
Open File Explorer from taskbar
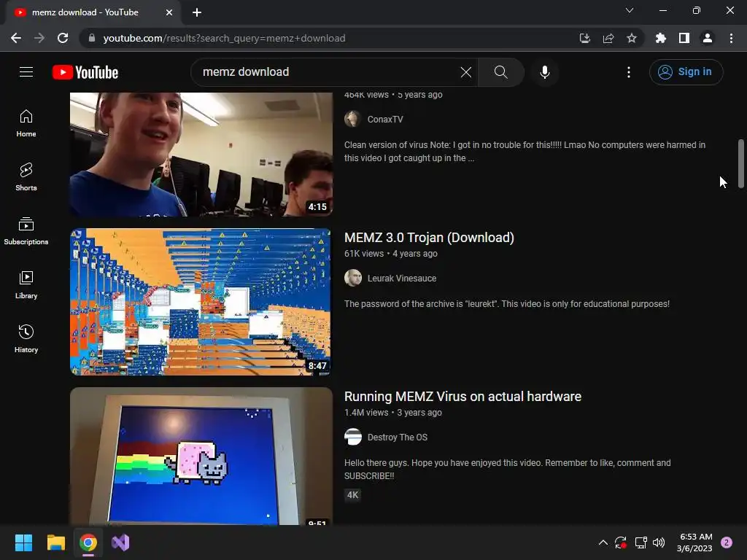coord(55,542)
